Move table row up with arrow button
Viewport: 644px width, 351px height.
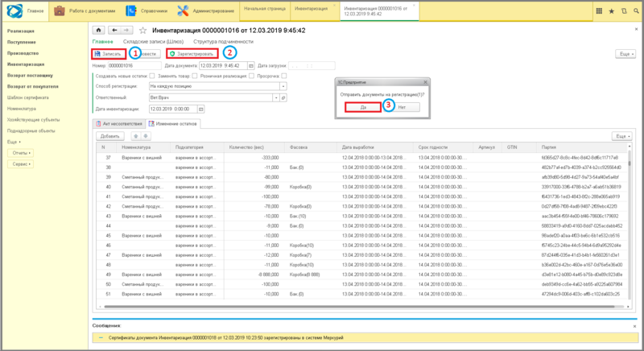point(136,136)
